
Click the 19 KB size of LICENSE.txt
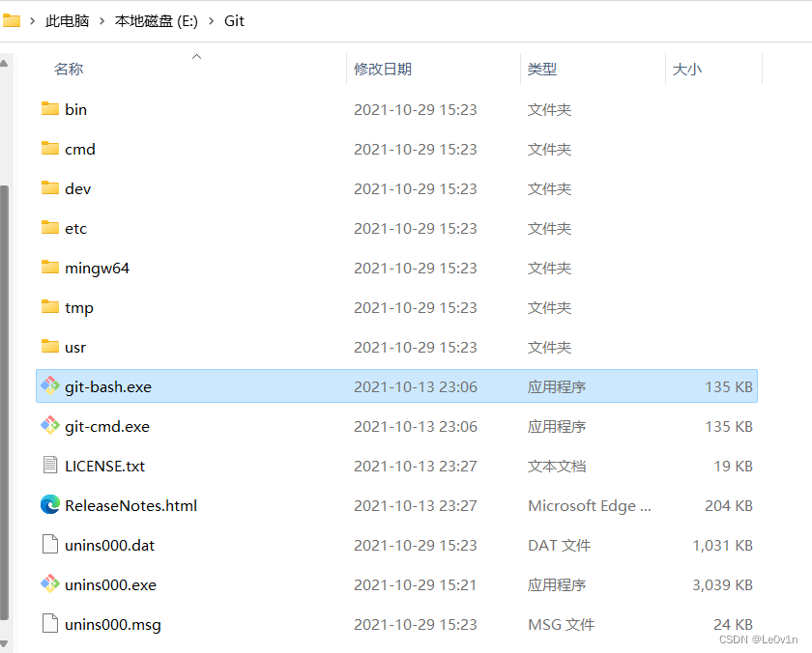734,466
